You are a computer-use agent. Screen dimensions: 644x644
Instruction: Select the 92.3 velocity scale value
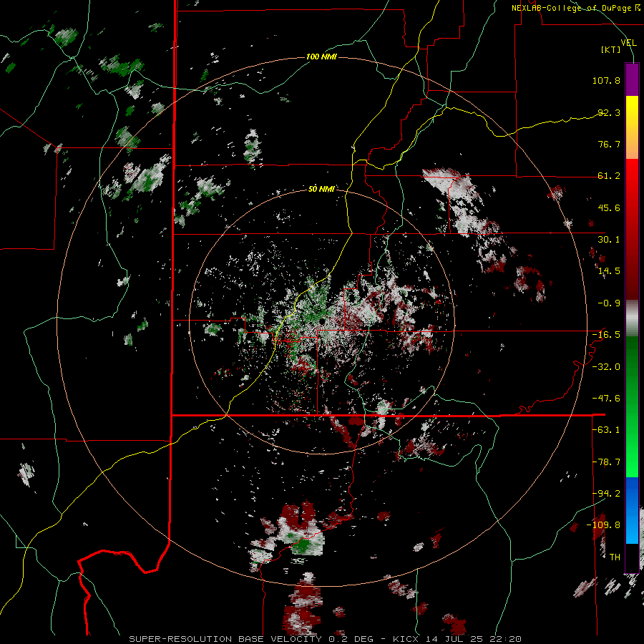pyautogui.click(x=609, y=112)
